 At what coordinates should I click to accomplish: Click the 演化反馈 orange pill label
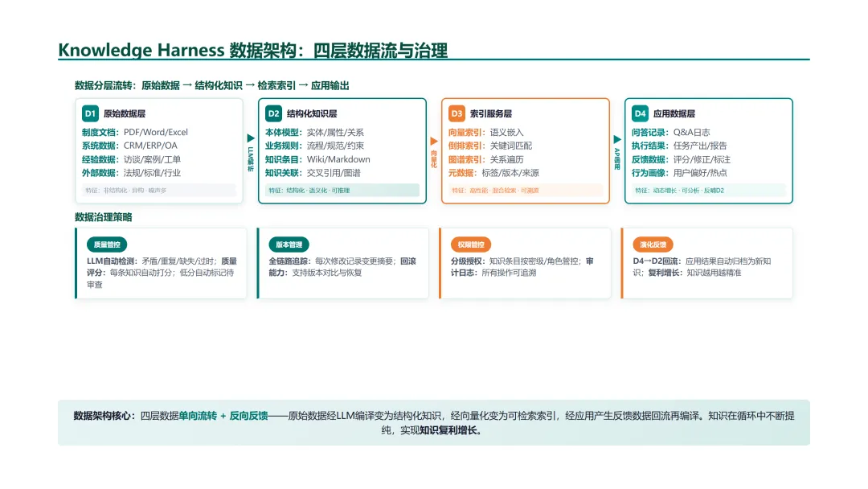tap(653, 244)
